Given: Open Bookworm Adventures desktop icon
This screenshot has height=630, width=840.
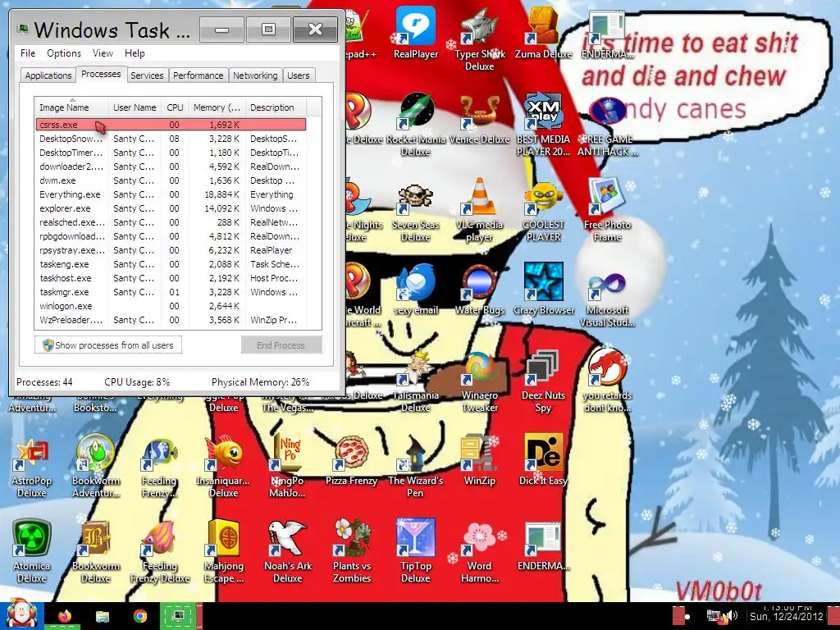Looking at the screenshot, I should [95, 465].
